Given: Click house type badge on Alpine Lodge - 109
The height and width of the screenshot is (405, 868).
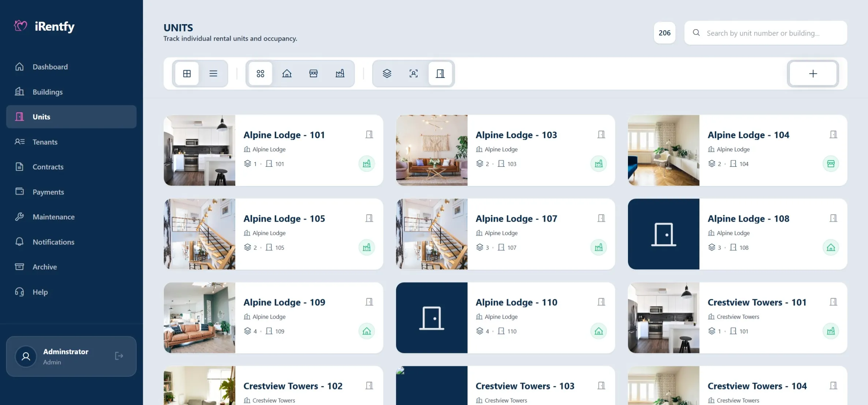Looking at the screenshot, I should pos(367,331).
